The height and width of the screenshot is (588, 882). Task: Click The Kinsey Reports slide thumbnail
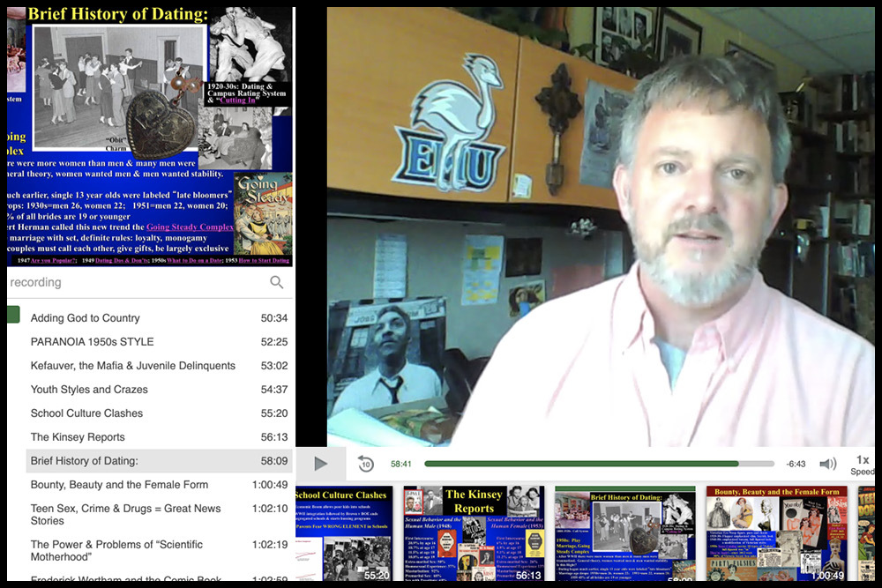tap(474, 532)
